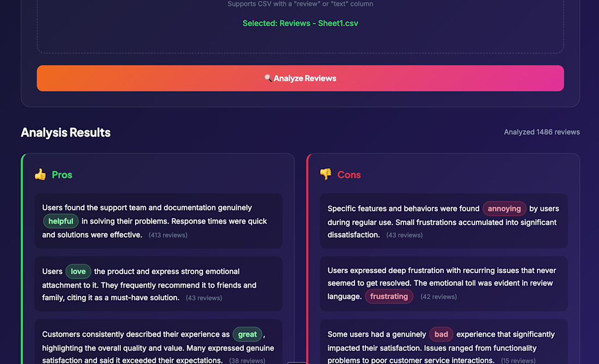Image resolution: width=599 pixels, height=364 pixels.
Task: Click the thumbs up Pros icon
Action: click(40, 175)
